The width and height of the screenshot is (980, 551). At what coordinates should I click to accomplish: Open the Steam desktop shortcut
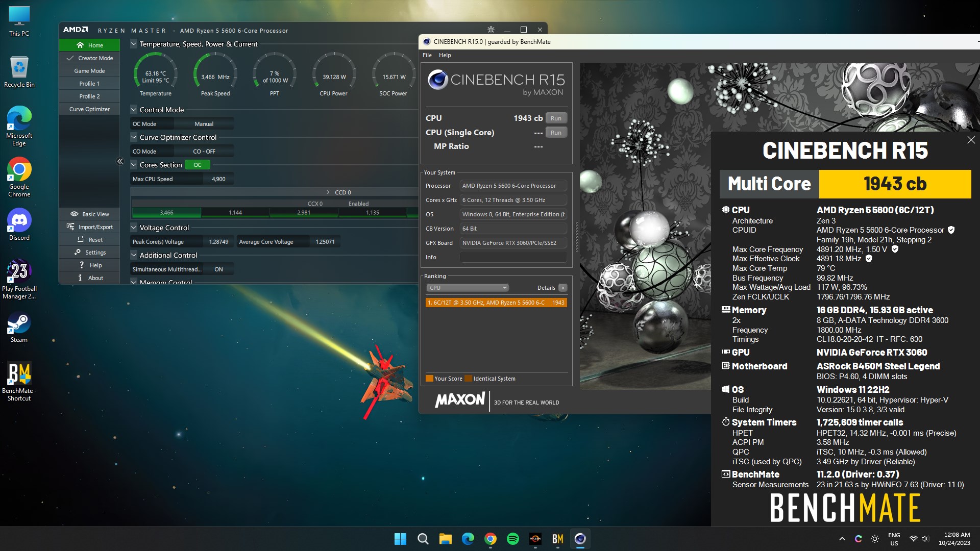(x=19, y=327)
